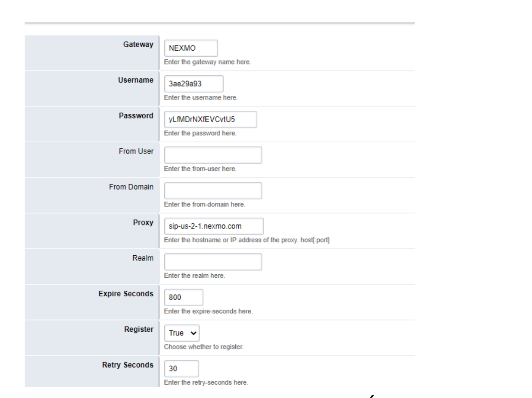The width and height of the screenshot is (532, 398).
Task: Click the Username input field
Action: pos(193,84)
